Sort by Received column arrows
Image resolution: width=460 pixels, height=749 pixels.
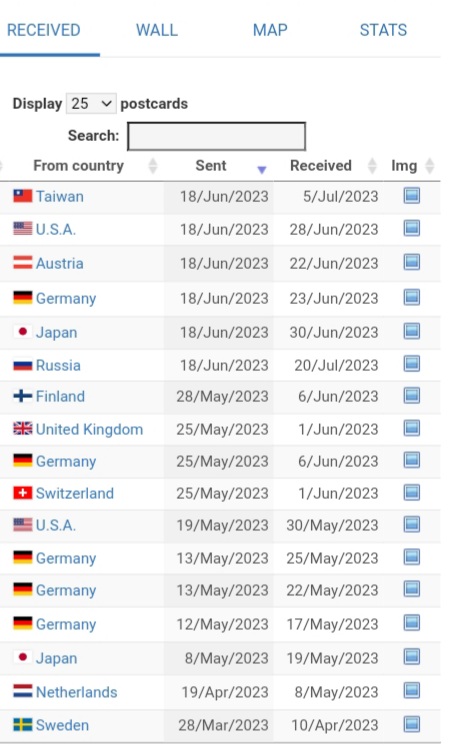(372, 166)
